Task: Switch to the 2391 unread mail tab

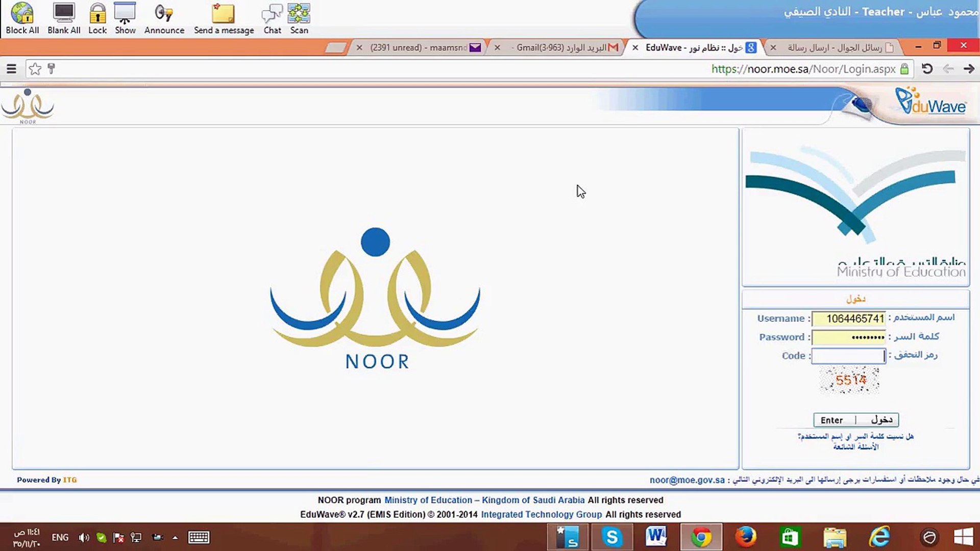Action: (419, 47)
